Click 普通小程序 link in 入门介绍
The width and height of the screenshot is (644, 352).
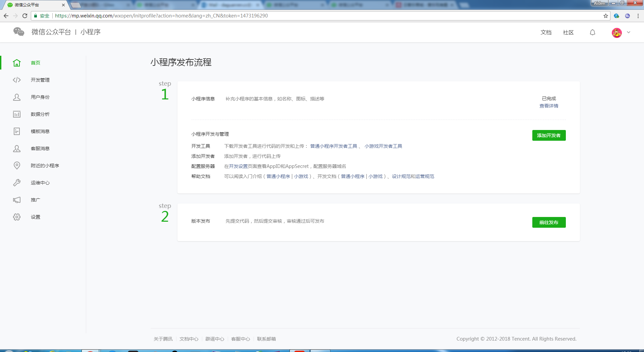(278, 176)
